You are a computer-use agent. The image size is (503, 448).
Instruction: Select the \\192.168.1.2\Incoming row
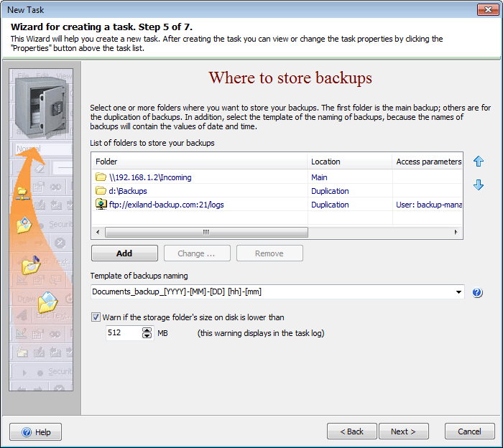pos(277,177)
